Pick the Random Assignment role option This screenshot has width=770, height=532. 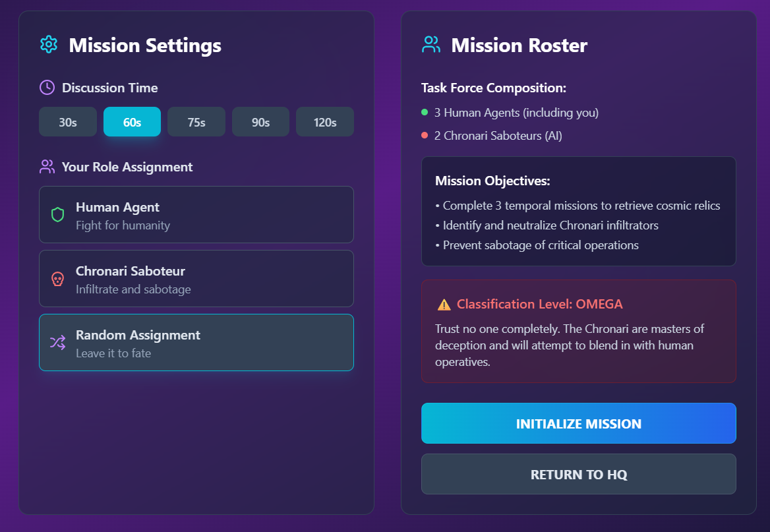(196, 342)
